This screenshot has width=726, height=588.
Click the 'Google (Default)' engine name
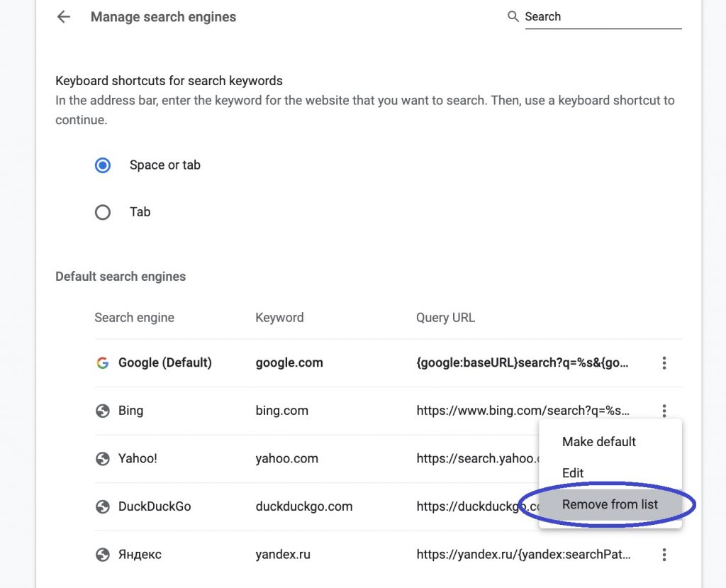164,363
